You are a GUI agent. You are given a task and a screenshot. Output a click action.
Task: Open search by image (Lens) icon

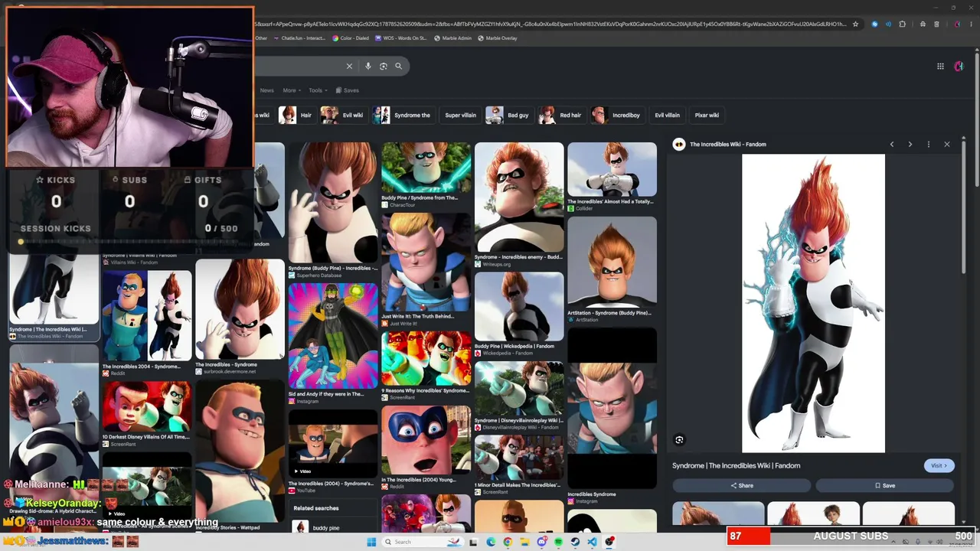384,66
